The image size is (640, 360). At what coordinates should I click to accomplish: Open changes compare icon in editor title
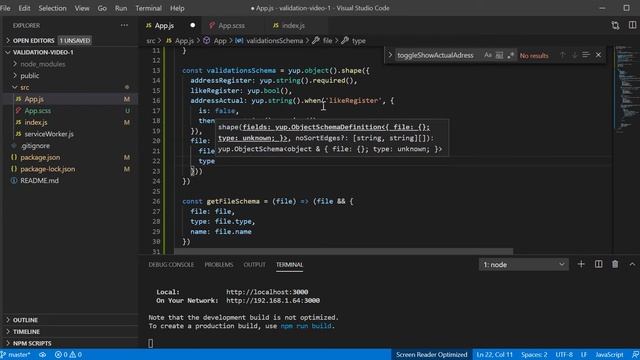[615, 25]
